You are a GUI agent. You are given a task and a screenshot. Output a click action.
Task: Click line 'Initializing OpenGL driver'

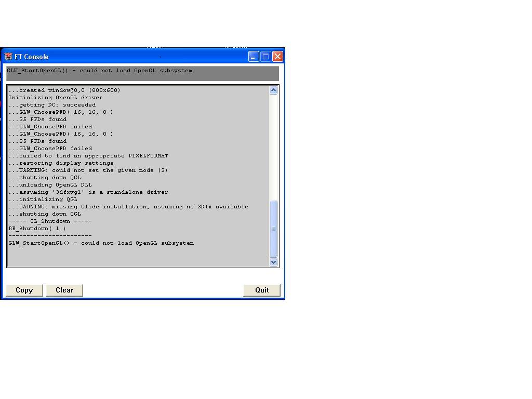[55, 98]
